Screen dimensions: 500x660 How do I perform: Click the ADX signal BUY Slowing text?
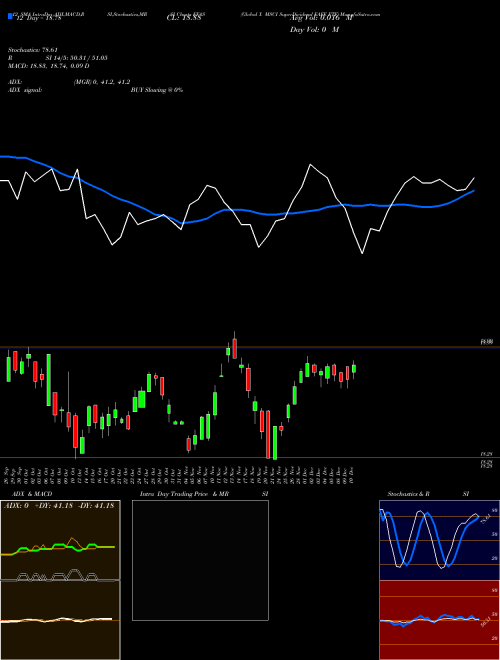[x=157, y=90]
